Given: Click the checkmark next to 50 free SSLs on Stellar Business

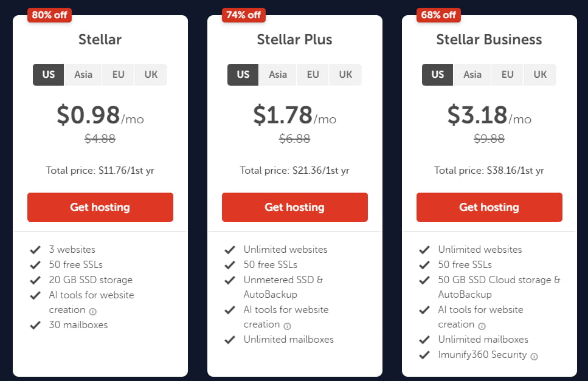Looking at the screenshot, I should [x=424, y=264].
